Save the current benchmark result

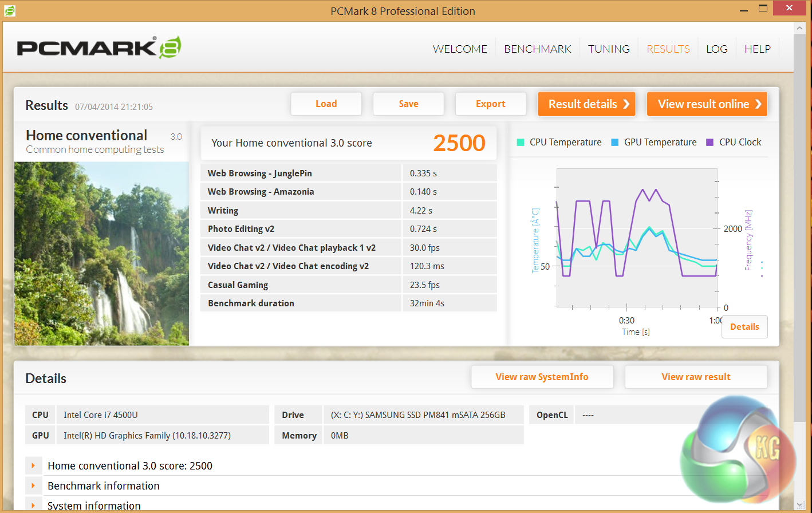coord(408,104)
